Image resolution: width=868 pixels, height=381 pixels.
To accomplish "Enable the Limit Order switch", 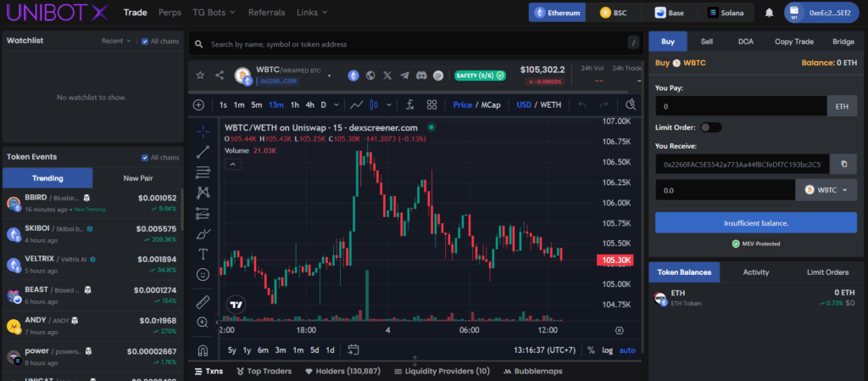I will [x=711, y=127].
